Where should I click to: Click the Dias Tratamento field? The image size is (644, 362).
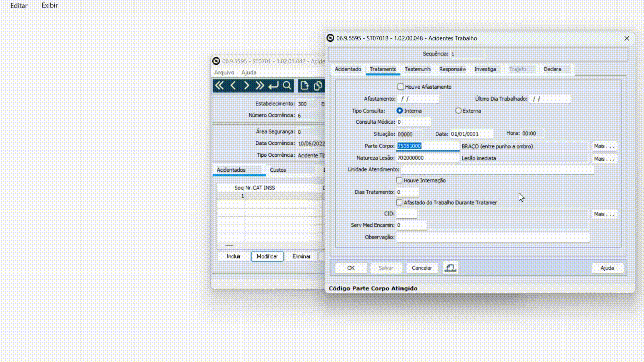(408, 192)
